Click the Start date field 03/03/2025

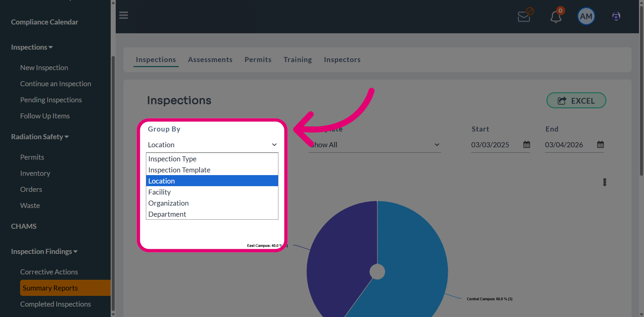click(x=490, y=145)
